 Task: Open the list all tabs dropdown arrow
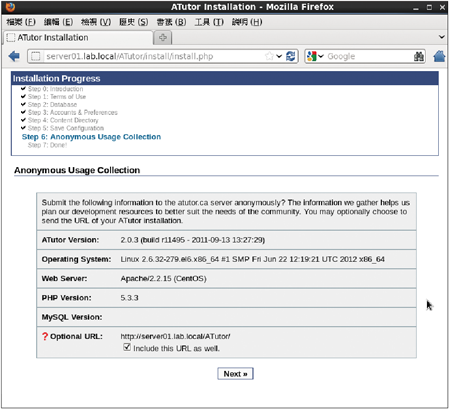(x=442, y=37)
